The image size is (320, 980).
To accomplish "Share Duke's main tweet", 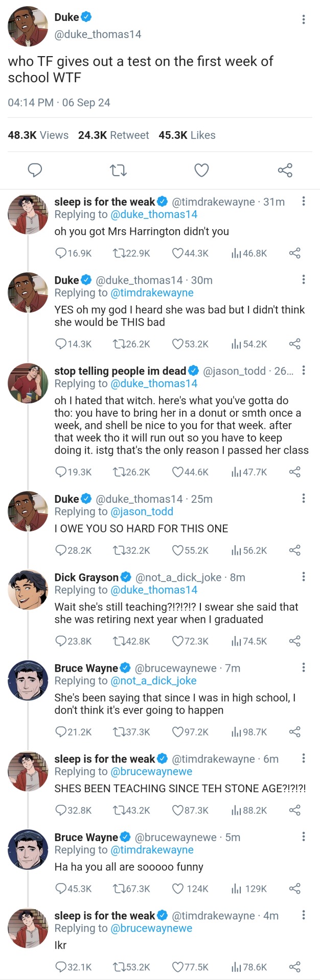I will pos(285,170).
